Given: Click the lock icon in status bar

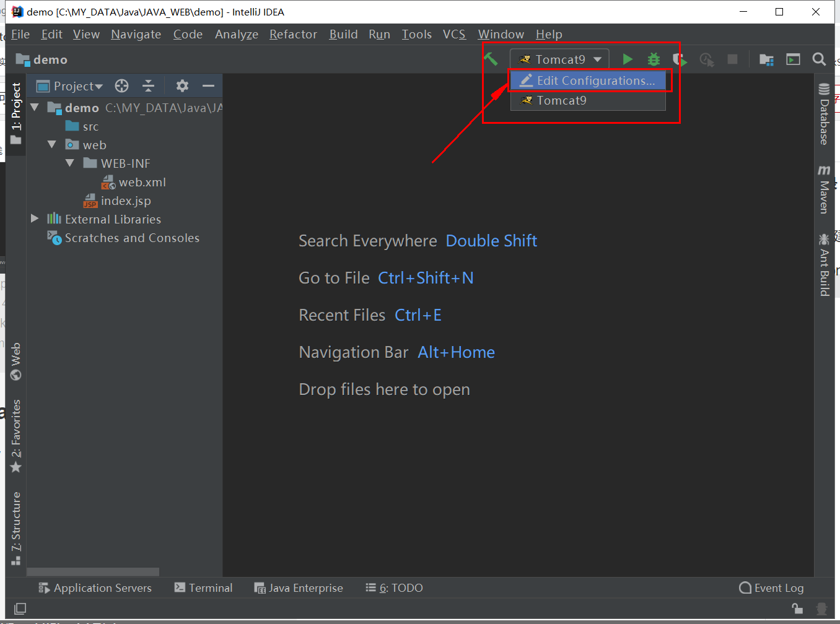Looking at the screenshot, I should pos(797,609).
